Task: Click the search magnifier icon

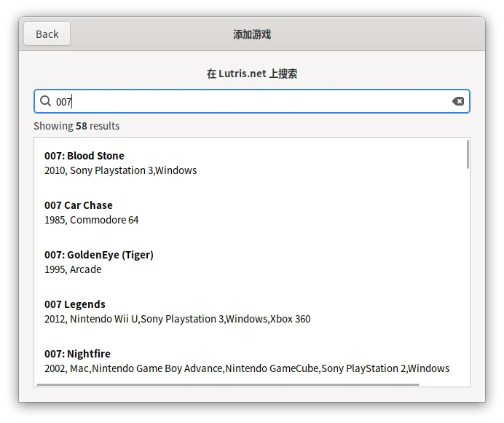Action: click(45, 101)
